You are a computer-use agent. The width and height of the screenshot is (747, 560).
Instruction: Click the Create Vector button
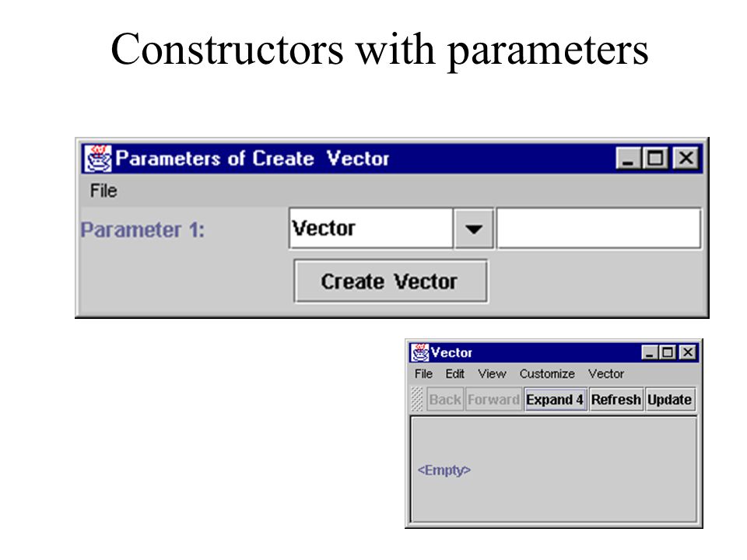(390, 281)
